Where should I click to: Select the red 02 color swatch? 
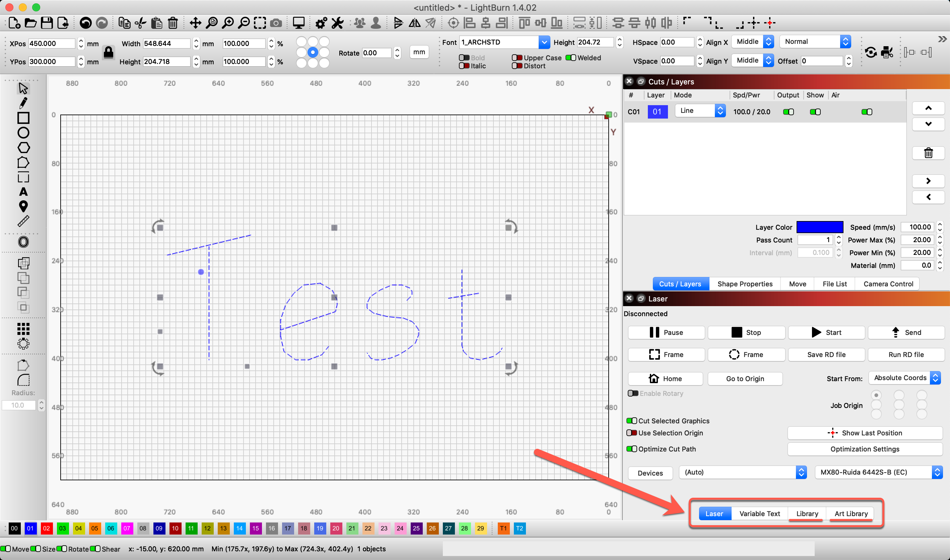[x=47, y=528]
